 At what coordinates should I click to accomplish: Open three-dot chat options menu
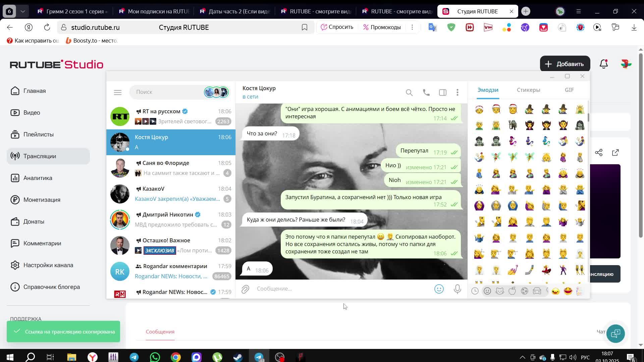pyautogui.click(x=457, y=93)
